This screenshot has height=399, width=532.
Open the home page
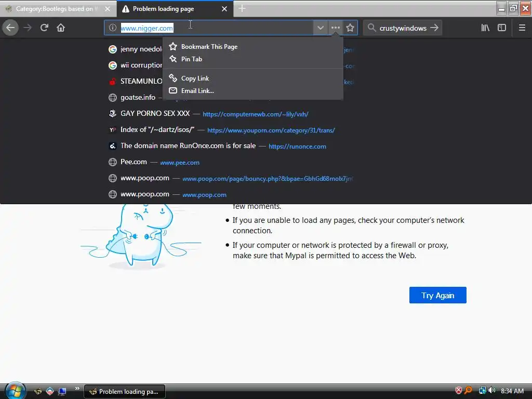click(61, 28)
